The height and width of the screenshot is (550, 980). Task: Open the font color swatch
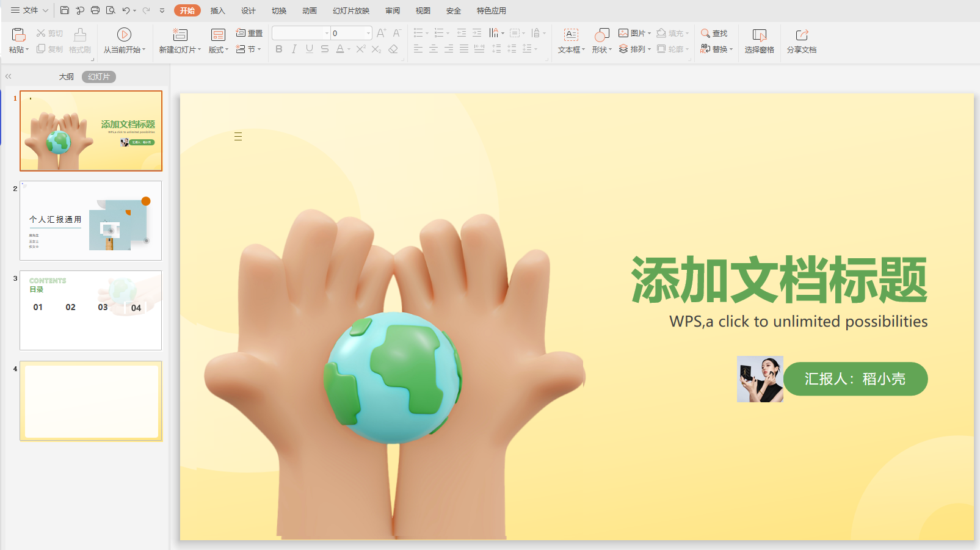[x=341, y=49]
